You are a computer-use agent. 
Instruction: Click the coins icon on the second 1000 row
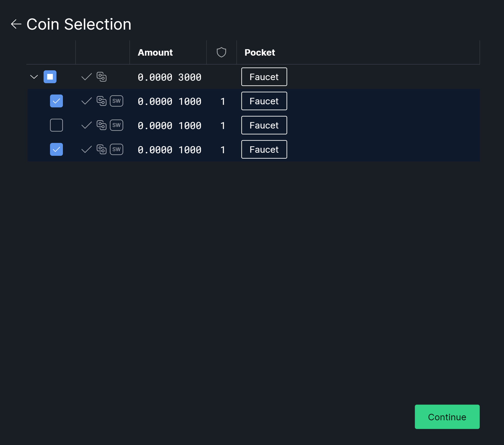point(102,125)
